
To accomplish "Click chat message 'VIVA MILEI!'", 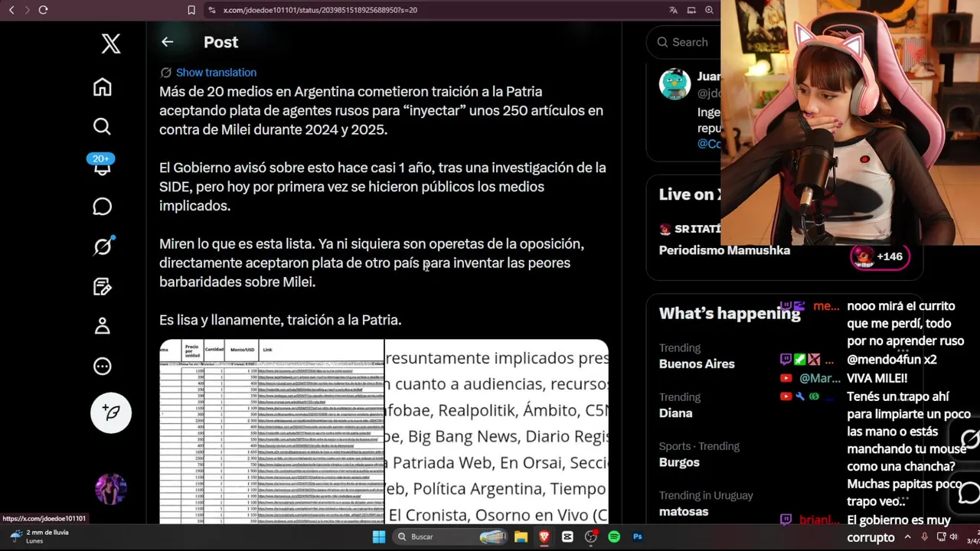I will pyautogui.click(x=877, y=378).
